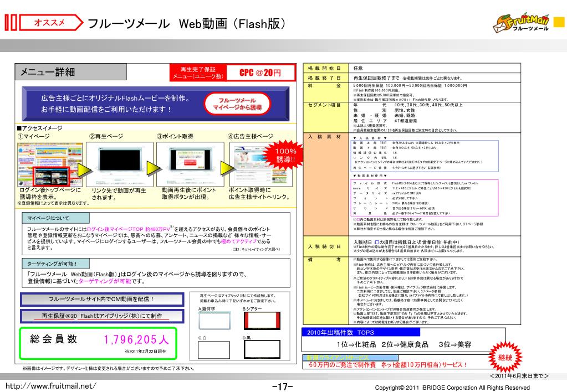The image size is (567, 392).
Task: Click the red 100% 誘導!! starburst
Action: [284, 155]
